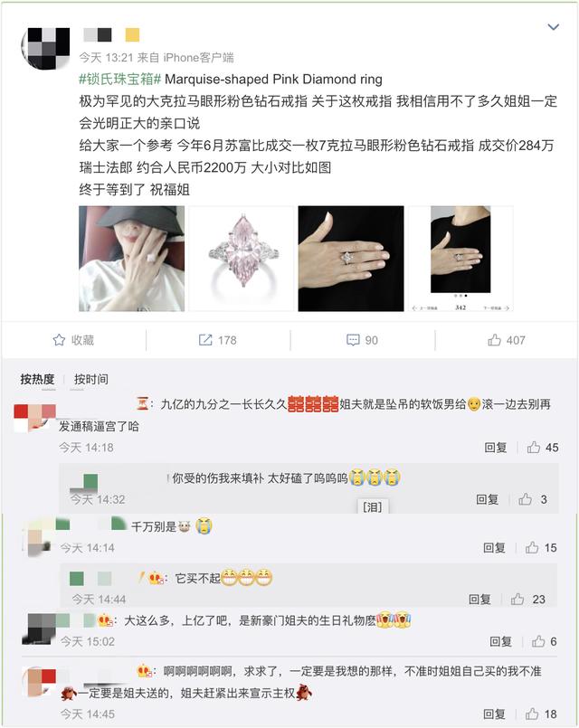Like the 14:14 comment with 15 likes
Image resolution: width=579 pixels, height=728 pixels.
pos(532,548)
